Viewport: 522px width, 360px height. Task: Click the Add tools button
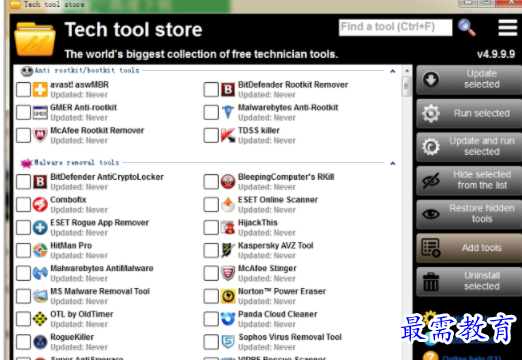coord(469,248)
